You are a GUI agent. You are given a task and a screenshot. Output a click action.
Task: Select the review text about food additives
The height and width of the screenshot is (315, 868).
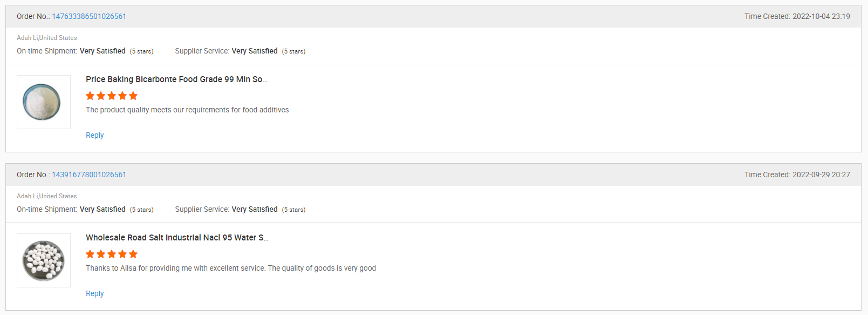[x=187, y=110]
